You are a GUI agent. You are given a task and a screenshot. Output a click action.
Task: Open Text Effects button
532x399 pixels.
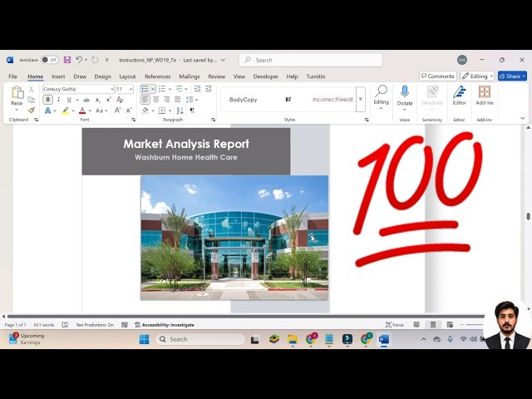tap(48, 111)
